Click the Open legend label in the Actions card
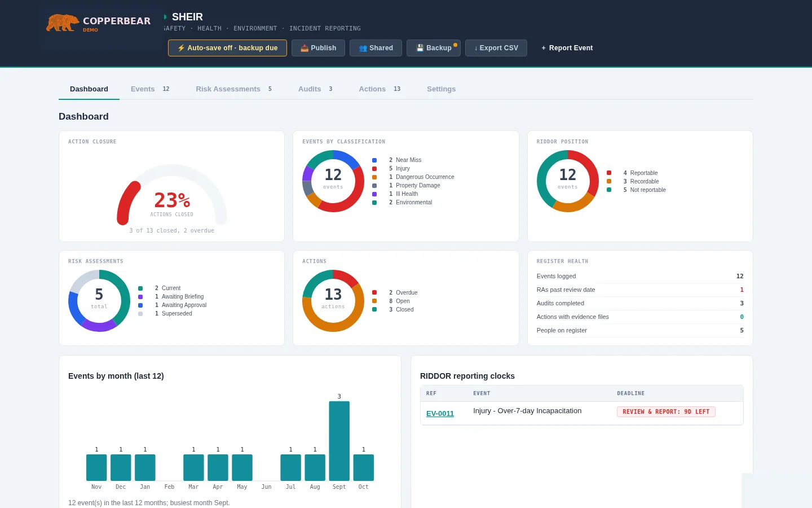This screenshot has width=812, height=508. tap(403, 301)
